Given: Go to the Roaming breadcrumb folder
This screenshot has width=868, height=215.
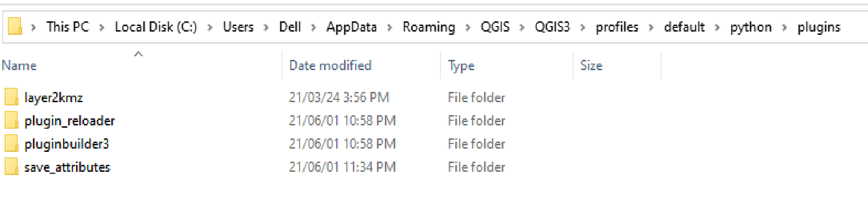Looking at the screenshot, I should 429,27.
